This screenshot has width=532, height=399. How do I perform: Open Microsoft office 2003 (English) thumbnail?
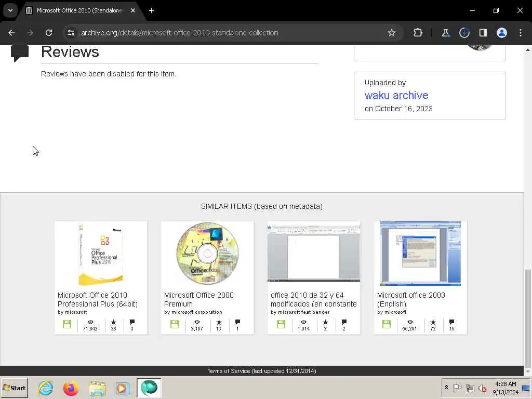click(x=420, y=254)
